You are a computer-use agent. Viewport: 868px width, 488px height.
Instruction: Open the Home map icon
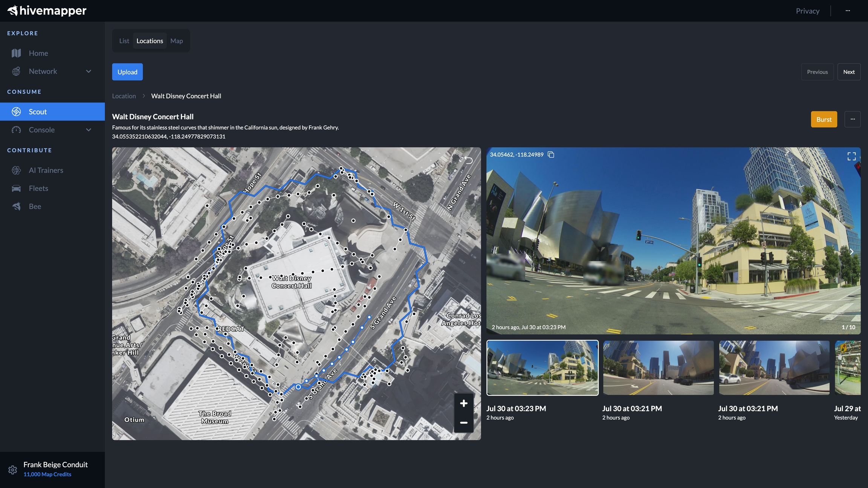(16, 53)
